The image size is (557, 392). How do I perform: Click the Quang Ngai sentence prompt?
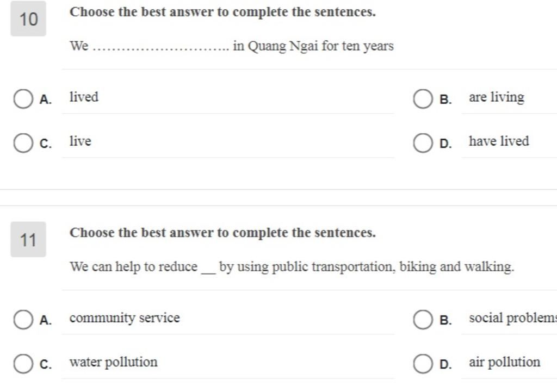pyautogui.click(x=232, y=46)
